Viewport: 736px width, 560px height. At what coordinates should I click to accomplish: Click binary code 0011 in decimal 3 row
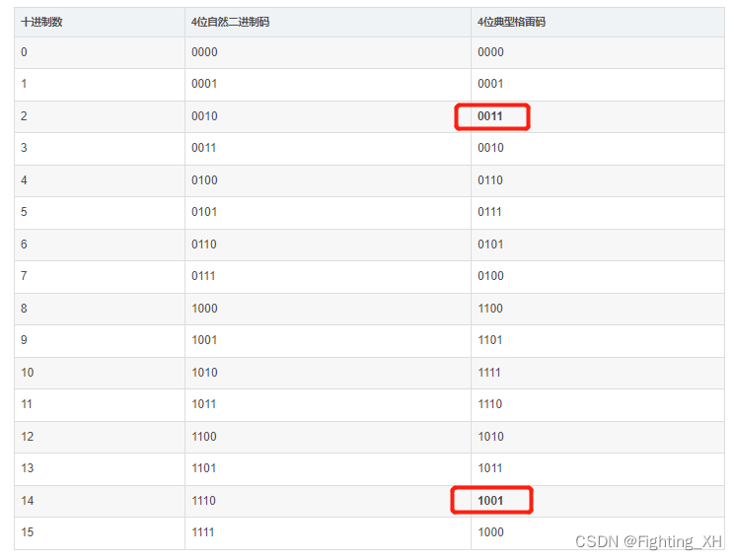(x=203, y=148)
